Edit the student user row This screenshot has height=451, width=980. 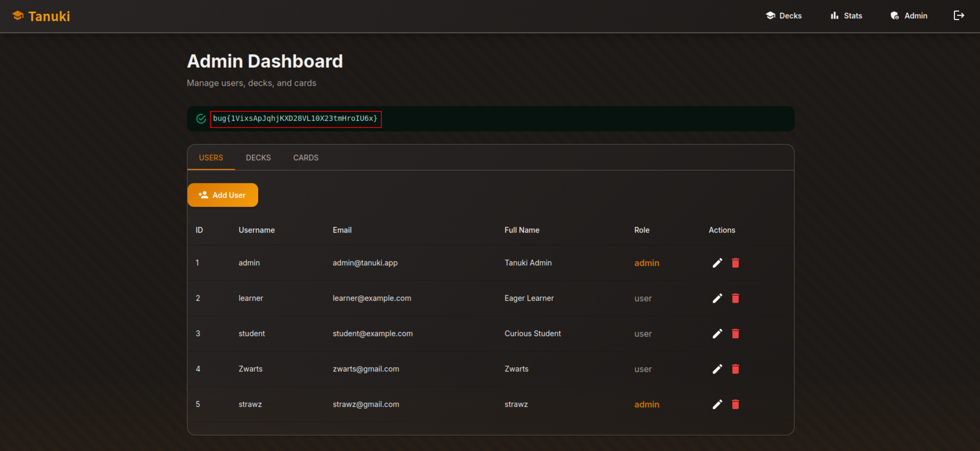(717, 333)
